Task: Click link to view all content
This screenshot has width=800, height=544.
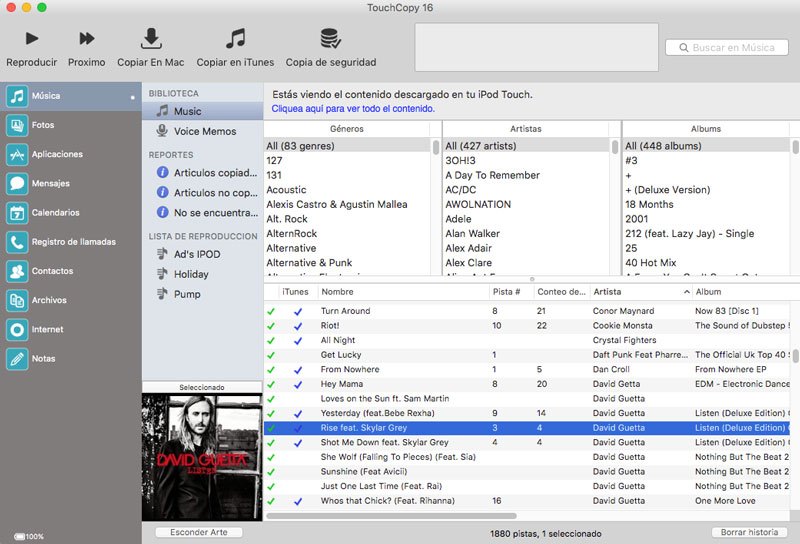Action: coord(353,109)
